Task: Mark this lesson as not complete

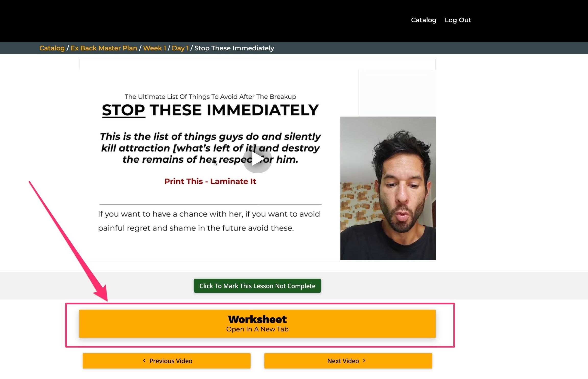Action: 257,286
